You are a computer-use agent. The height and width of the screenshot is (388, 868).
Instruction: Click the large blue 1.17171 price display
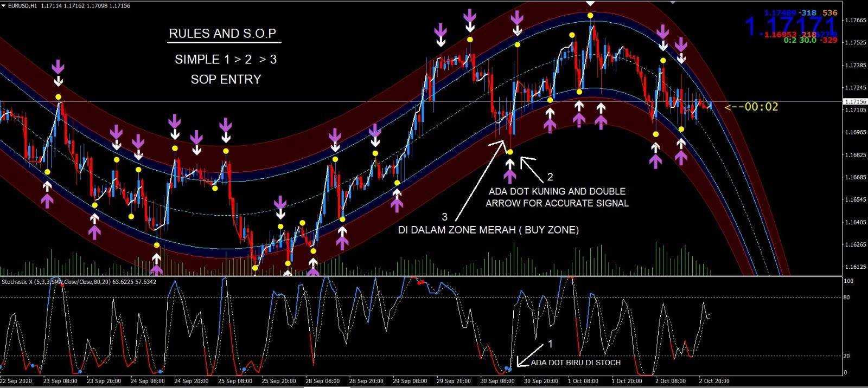coord(791,26)
